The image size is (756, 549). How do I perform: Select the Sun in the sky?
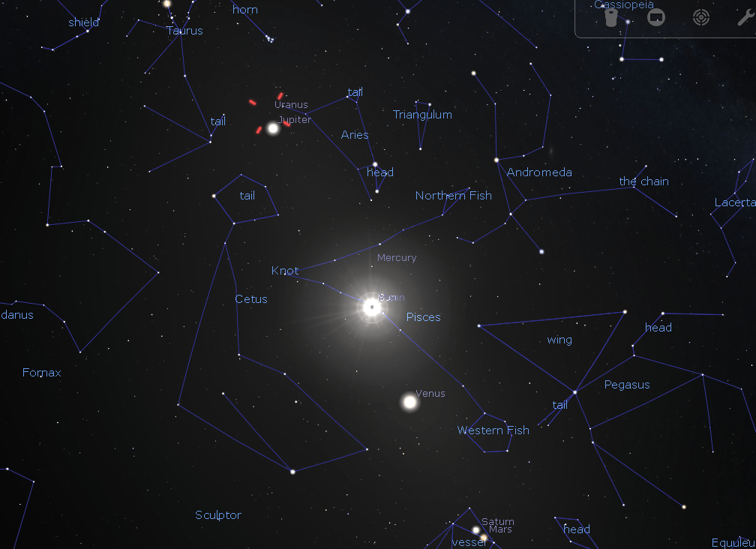coord(371,306)
